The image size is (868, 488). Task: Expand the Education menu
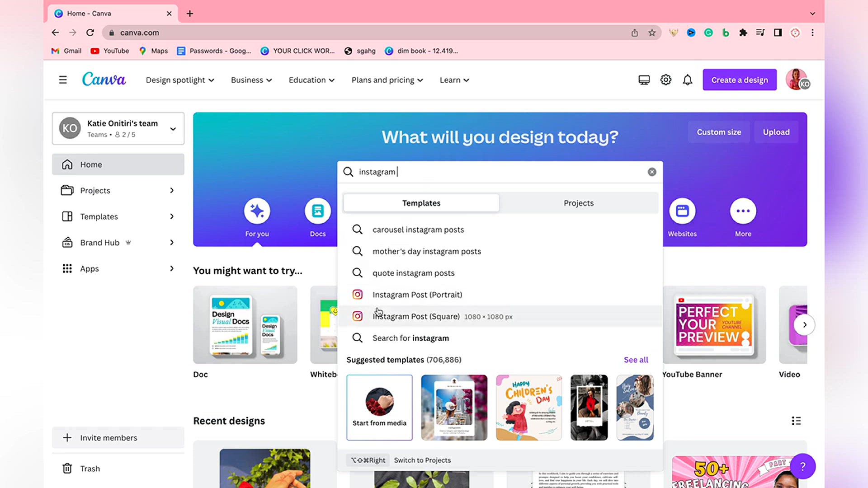[x=311, y=80]
